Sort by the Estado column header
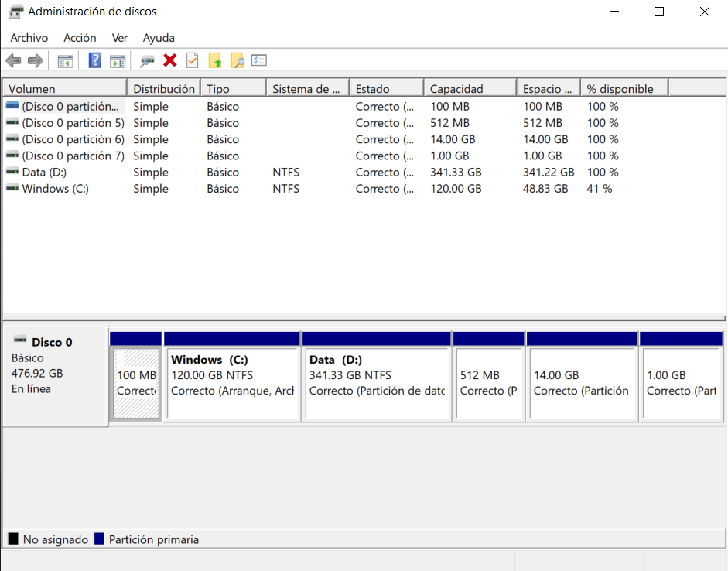The image size is (728, 571). click(387, 89)
